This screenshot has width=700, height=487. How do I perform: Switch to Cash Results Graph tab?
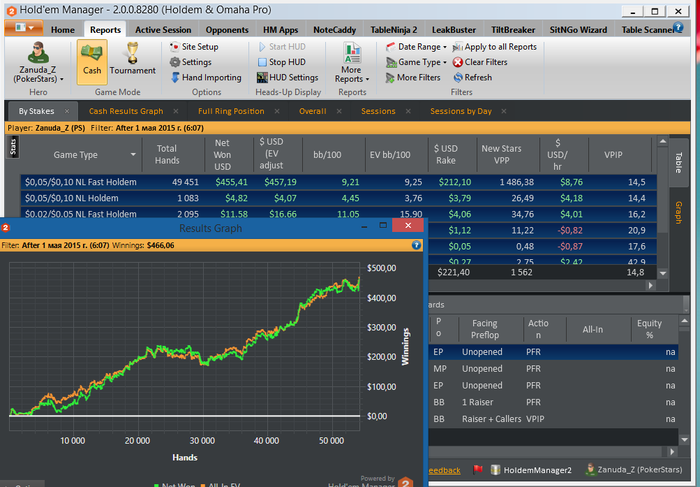click(x=126, y=111)
